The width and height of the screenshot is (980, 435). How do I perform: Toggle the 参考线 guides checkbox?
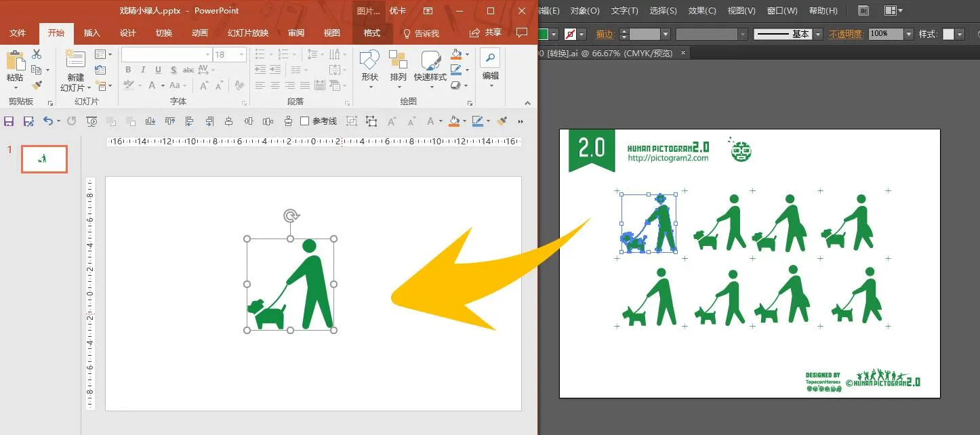tap(305, 121)
